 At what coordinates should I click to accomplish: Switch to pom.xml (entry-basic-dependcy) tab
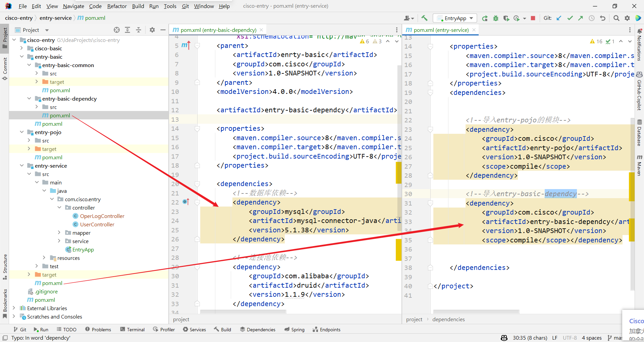click(x=218, y=30)
